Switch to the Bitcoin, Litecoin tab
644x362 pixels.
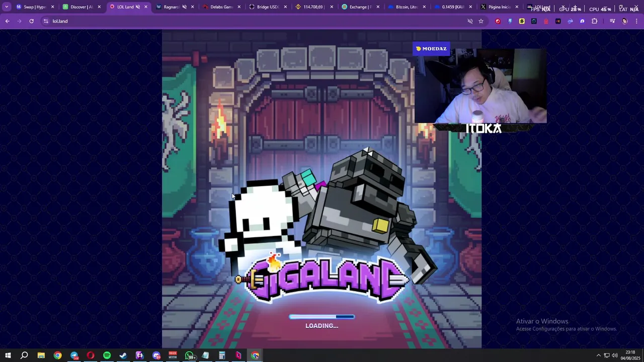[x=407, y=7]
